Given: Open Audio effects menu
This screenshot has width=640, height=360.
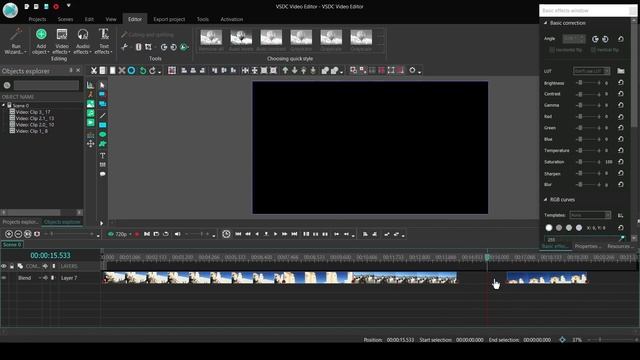Looking at the screenshot, I should click(83, 41).
